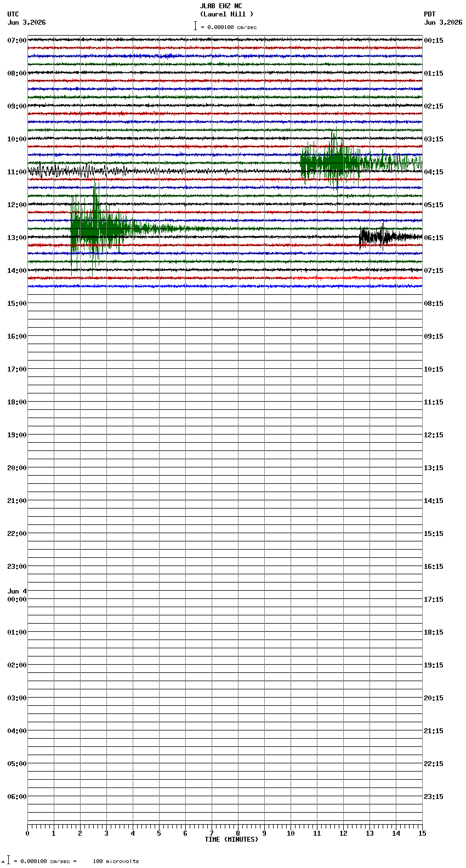Click the 23:00 UTC time label
This screenshot has width=466, height=868.
[17, 567]
